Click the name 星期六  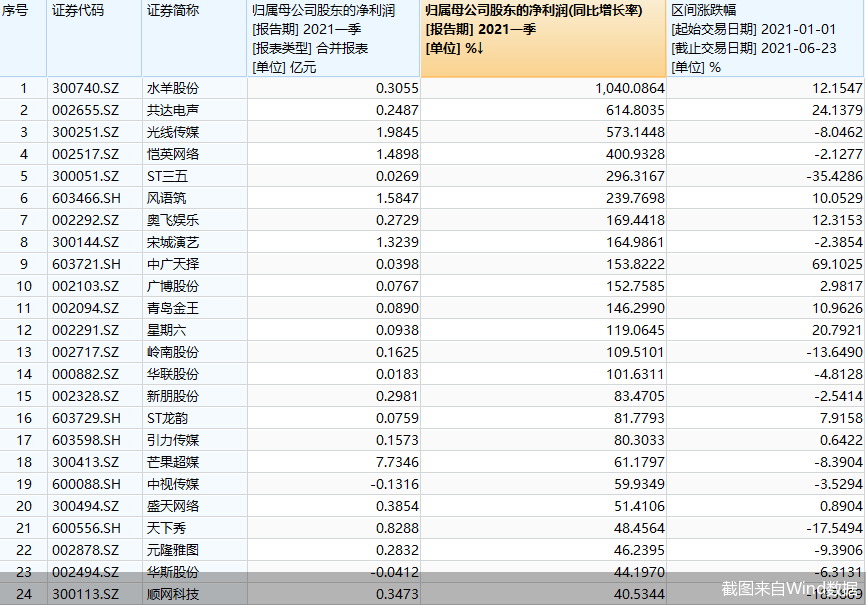pyautogui.click(x=167, y=330)
